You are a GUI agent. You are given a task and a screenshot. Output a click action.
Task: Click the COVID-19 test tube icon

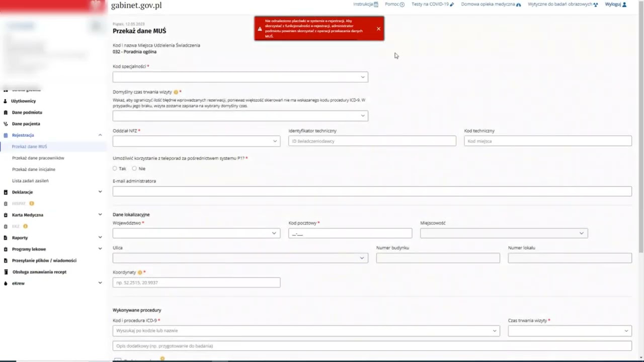click(452, 5)
